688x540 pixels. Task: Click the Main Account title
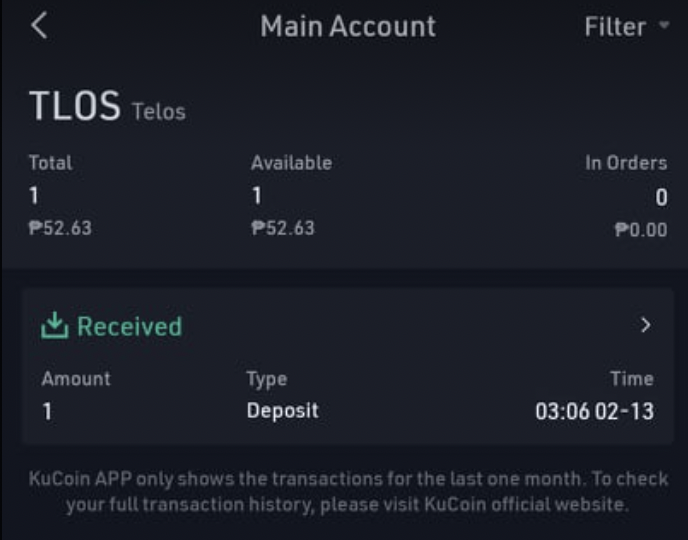pos(348,26)
